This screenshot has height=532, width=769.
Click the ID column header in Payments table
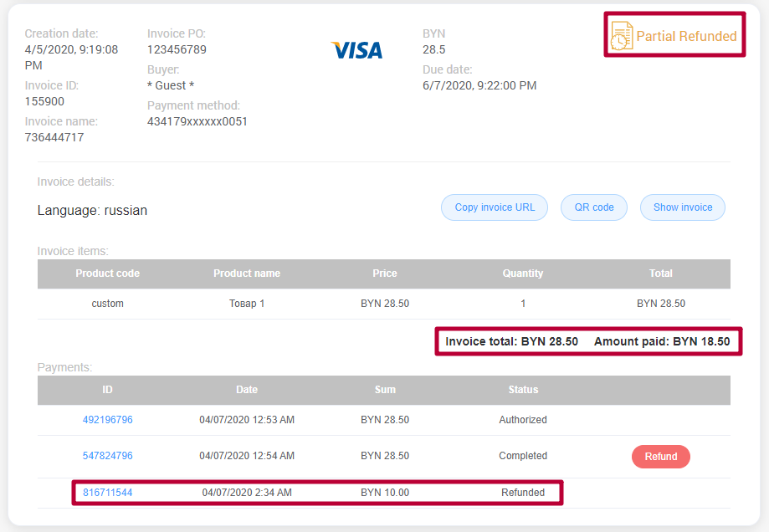tap(110, 390)
